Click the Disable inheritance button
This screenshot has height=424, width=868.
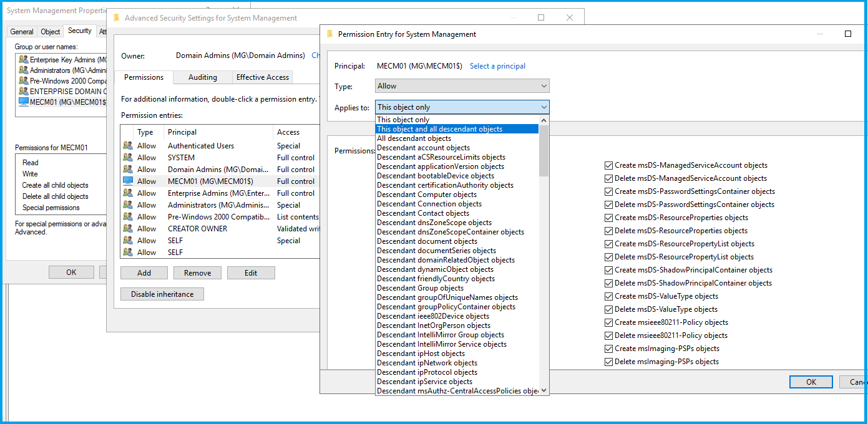click(x=162, y=294)
